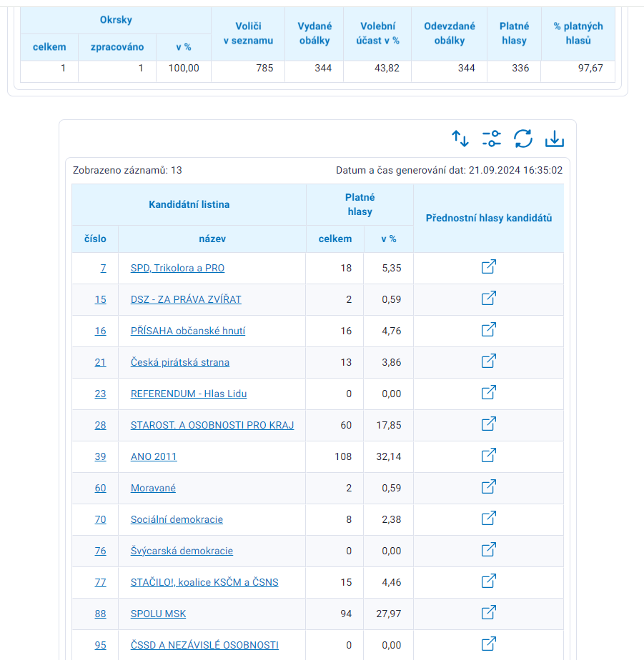This screenshot has width=644, height=660.
Task: Click candidate list number 60 link
Action: point(100,489)
